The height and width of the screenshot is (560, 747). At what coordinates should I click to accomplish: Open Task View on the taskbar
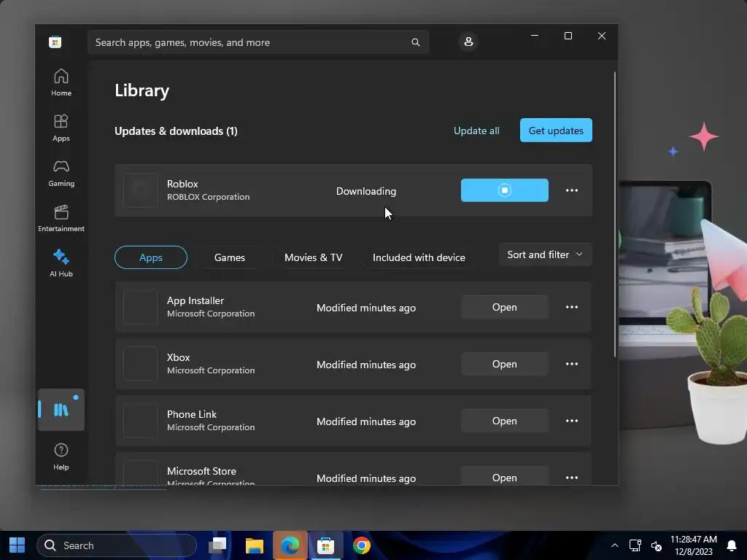217,545
